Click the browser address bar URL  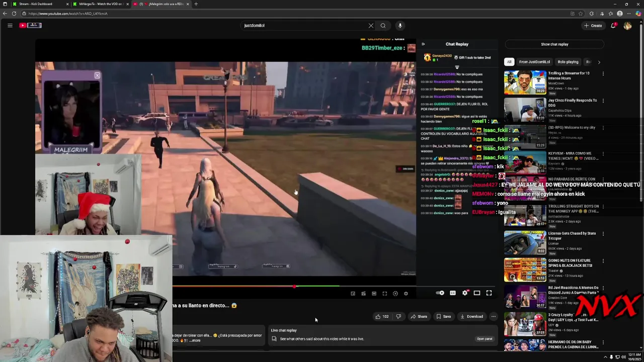68,14
